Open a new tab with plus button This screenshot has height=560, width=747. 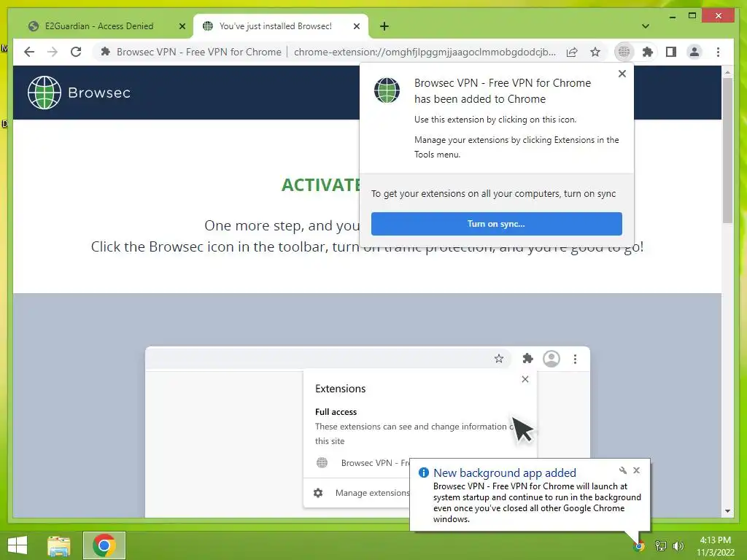click(x=384, y=26)
